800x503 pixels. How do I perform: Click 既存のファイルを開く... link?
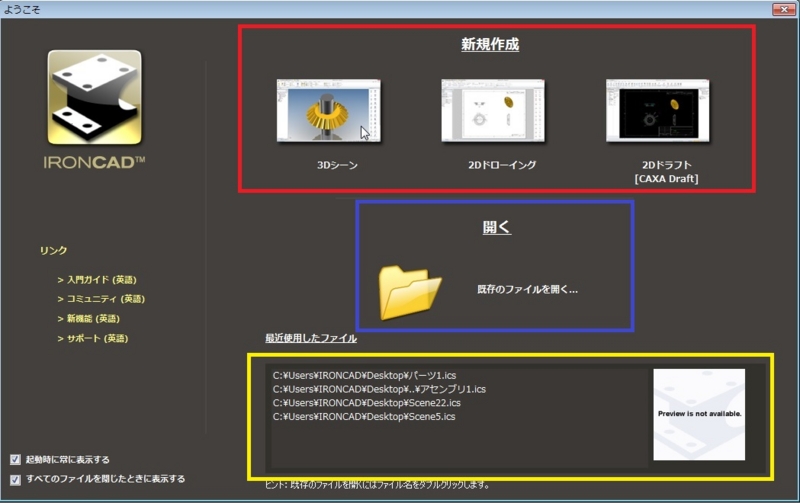point(527,290)
